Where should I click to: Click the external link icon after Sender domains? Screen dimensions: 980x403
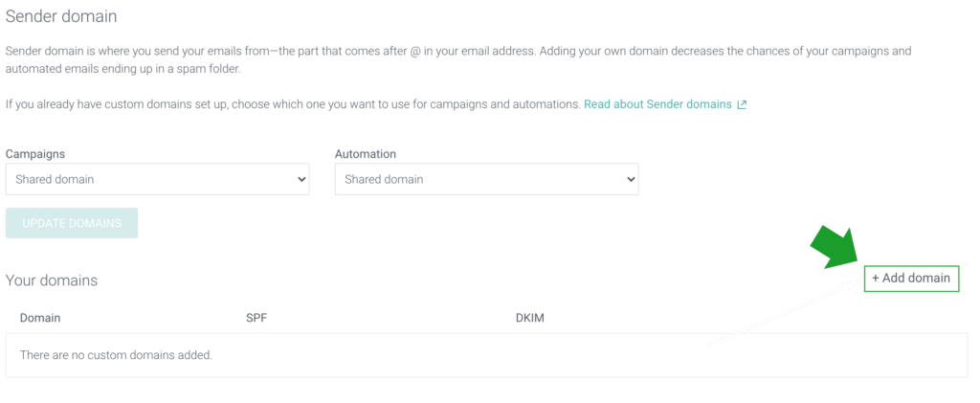pos(742,105)
